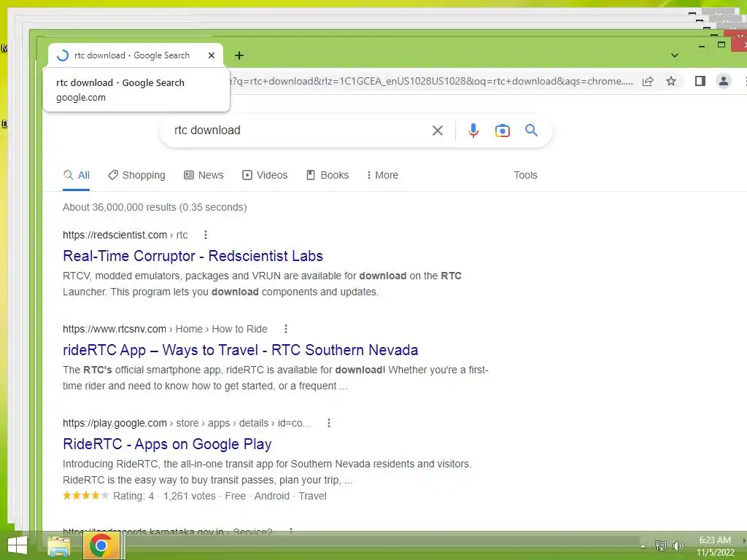The height and width of the screenshot is (560, 747).
Task: Click the taskbar clock showing 6:23 AM
Action: [715, 540]
